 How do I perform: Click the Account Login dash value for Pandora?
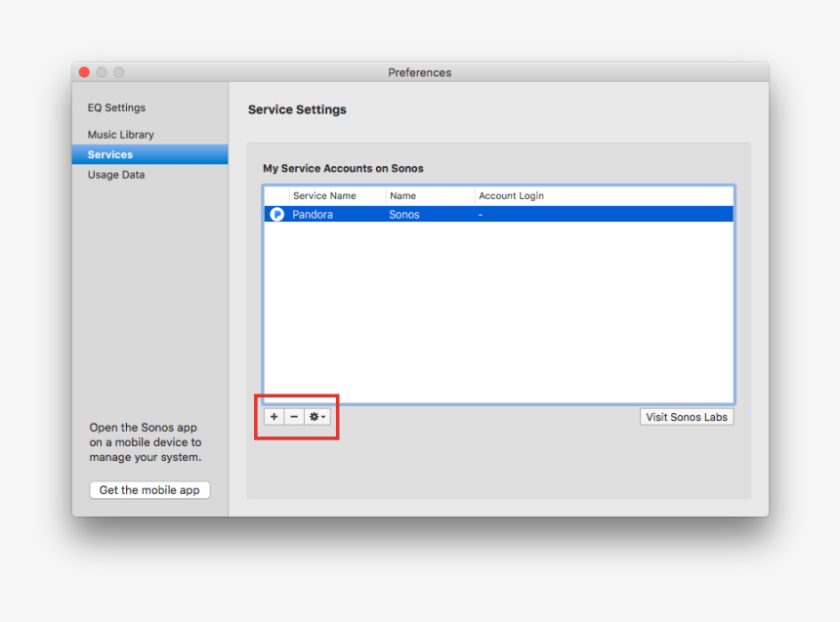pyautogui.click(x=481, y=215)
